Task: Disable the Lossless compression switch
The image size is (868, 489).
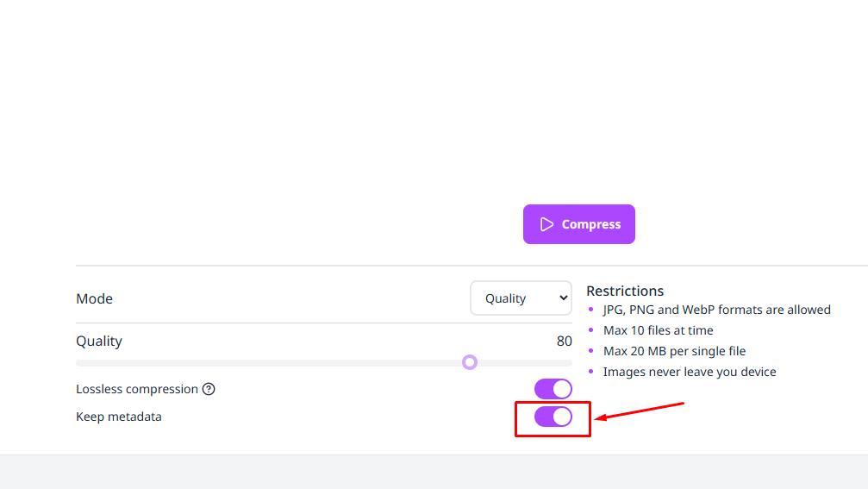Action: click(553, 389)
